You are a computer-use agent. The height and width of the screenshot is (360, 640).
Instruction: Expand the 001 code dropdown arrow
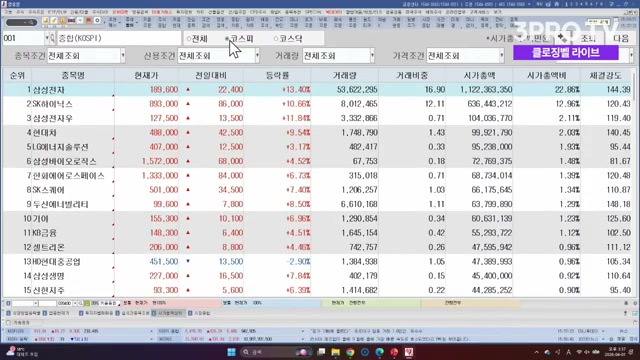[x=47, y=38]
